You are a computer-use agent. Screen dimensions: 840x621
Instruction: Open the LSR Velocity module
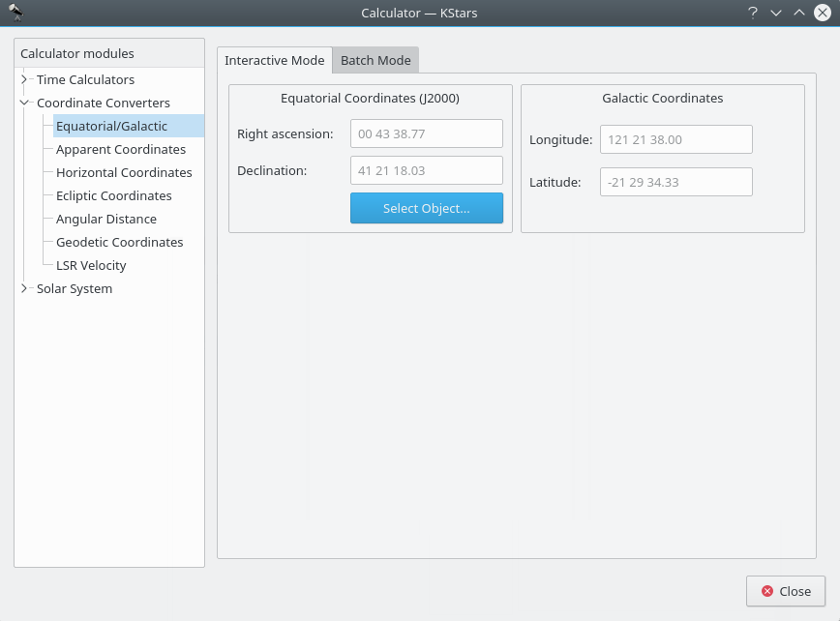(91, 265)
